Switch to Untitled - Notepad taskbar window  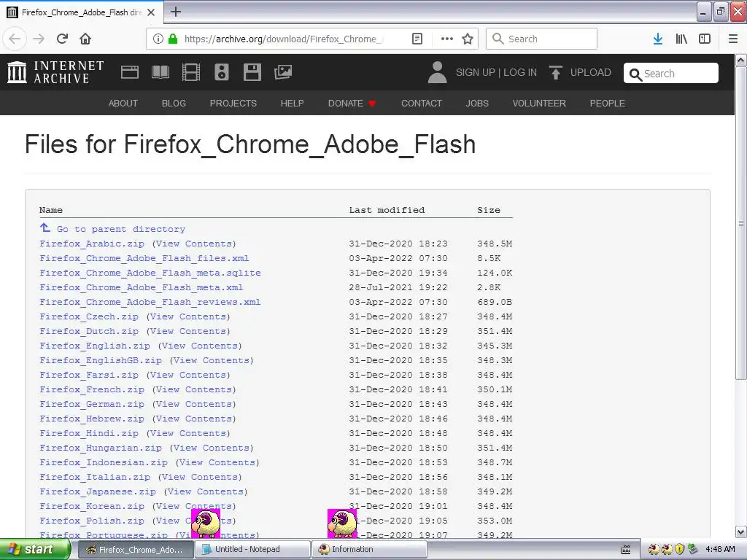[x=252, y=550]
